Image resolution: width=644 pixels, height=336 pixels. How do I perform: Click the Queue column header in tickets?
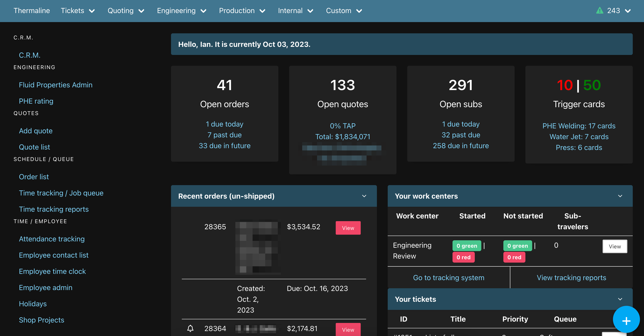565,319
